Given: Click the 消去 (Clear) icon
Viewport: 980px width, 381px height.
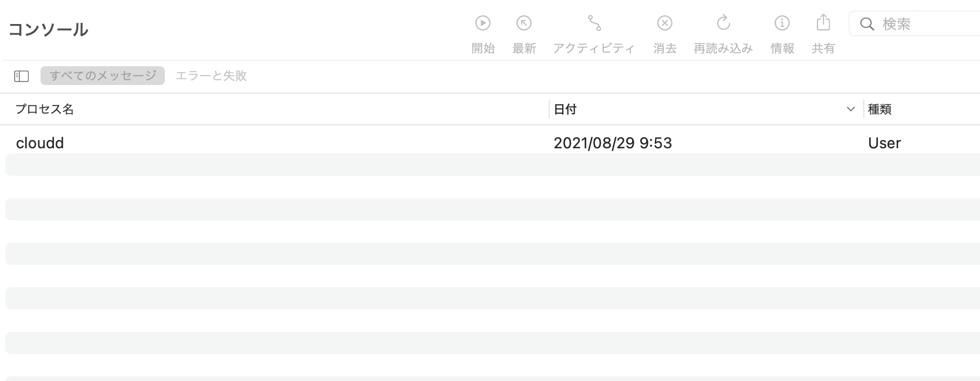Looking at the screenshot, I should [x=664, y=23].
